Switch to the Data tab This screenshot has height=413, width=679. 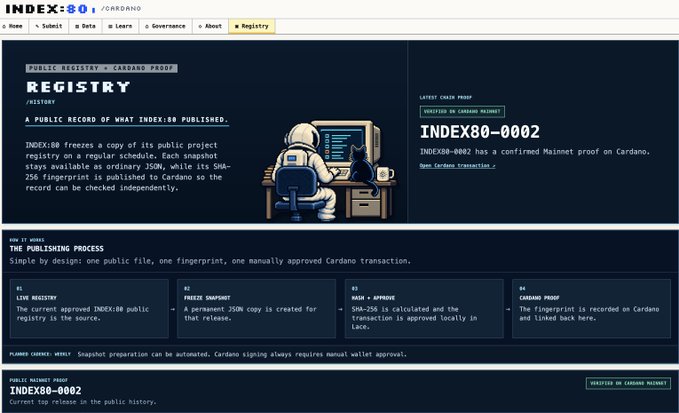(85, 26)
